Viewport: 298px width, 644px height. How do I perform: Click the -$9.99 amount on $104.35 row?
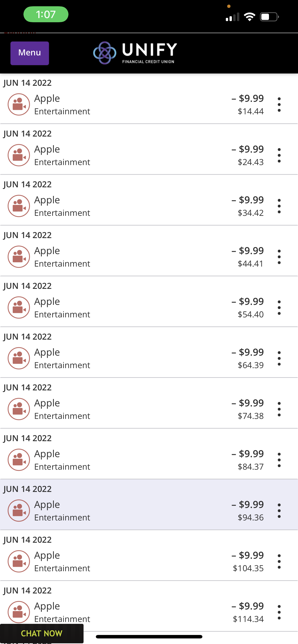247,555
